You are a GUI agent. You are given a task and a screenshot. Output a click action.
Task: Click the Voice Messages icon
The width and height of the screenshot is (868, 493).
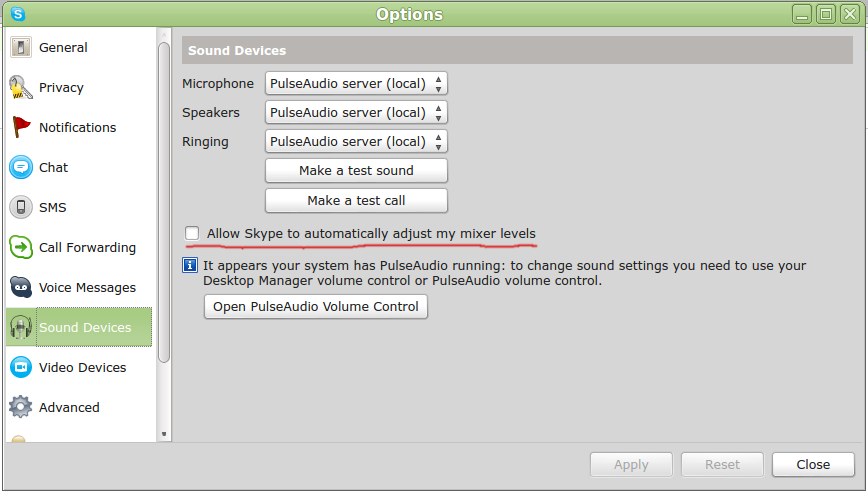click(21, 288)
